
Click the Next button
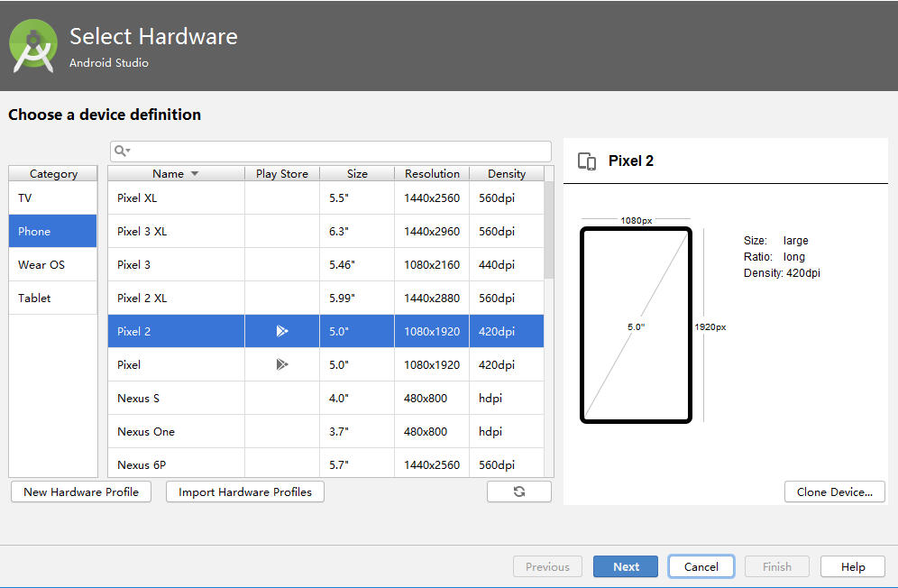coord(626,566)
